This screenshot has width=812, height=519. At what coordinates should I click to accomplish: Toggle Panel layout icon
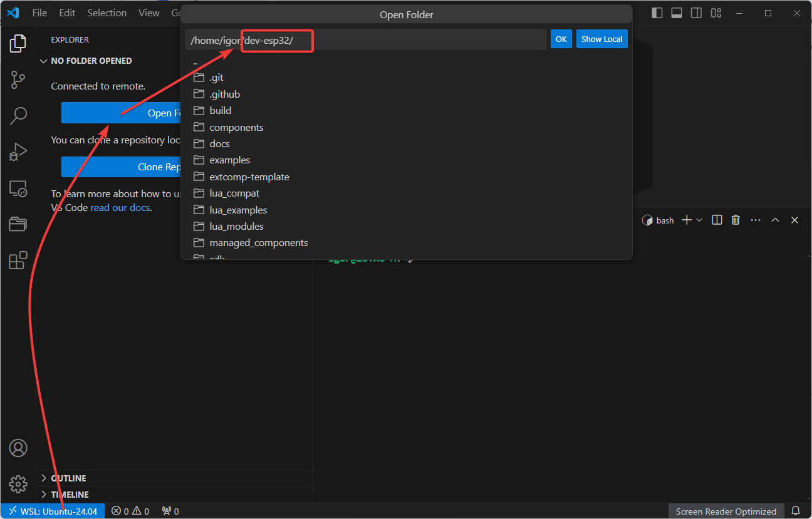click(x=677, y=13)
